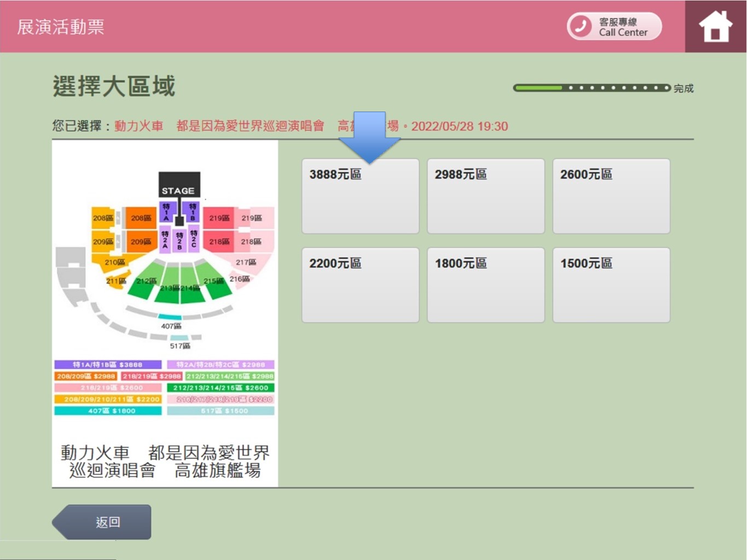The image size is (747, 560).
Task: Select seat section 特2A on the map
Action: (165, 240)
